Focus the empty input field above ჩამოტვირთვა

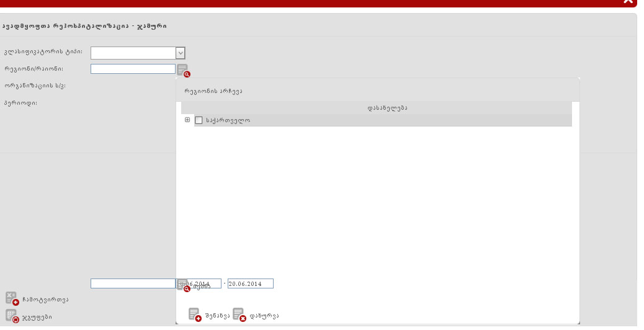[x=133, y=283]
